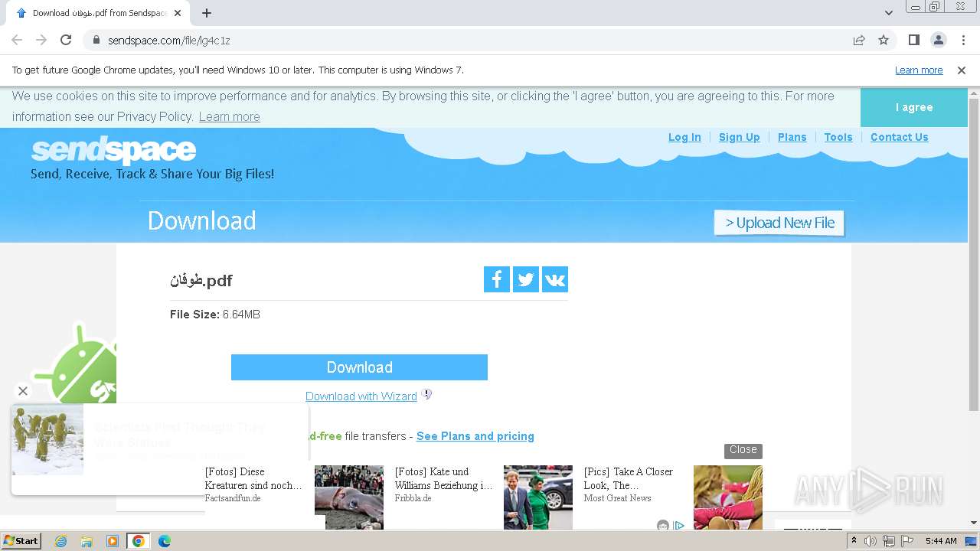The width and height of the screenshot is (980, 551).
Task: Click the volume speaker tray icon
Action: 871,541
